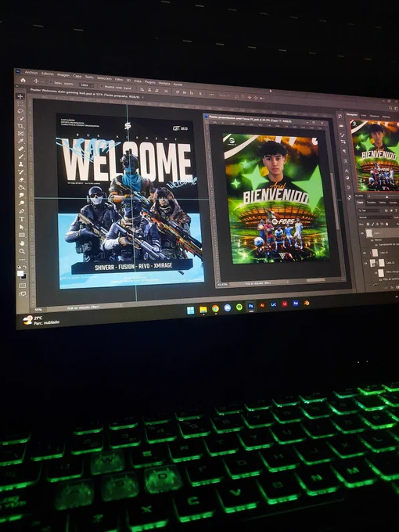Click the Navigator zoom-out small mountains icon
The height and width of the screenshot is (532, 399).
(369, 196)
